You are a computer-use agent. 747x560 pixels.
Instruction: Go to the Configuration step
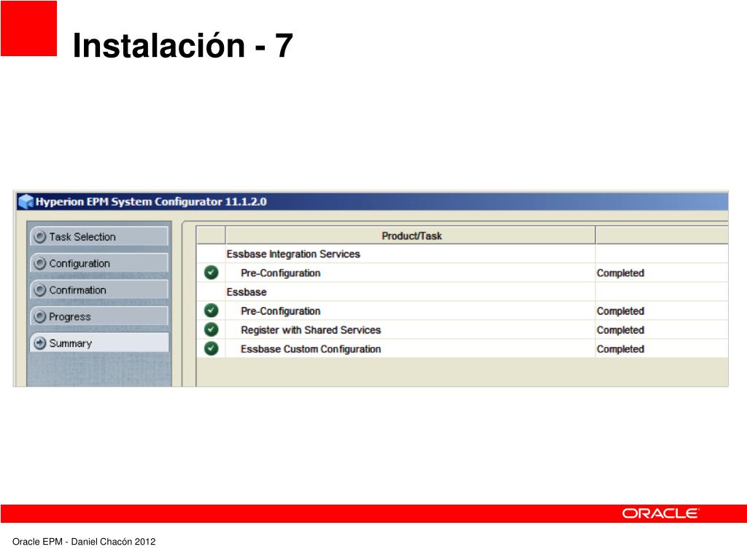(99, 263)
